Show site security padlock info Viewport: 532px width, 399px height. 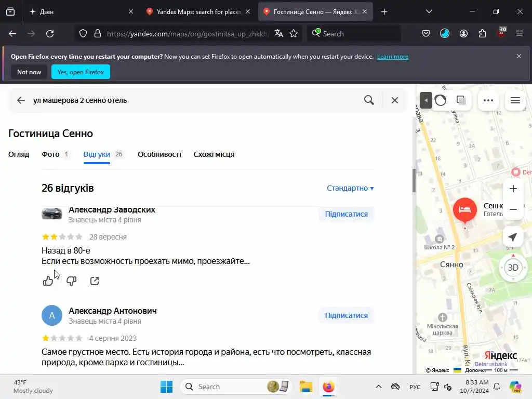(x=97, y=34)
